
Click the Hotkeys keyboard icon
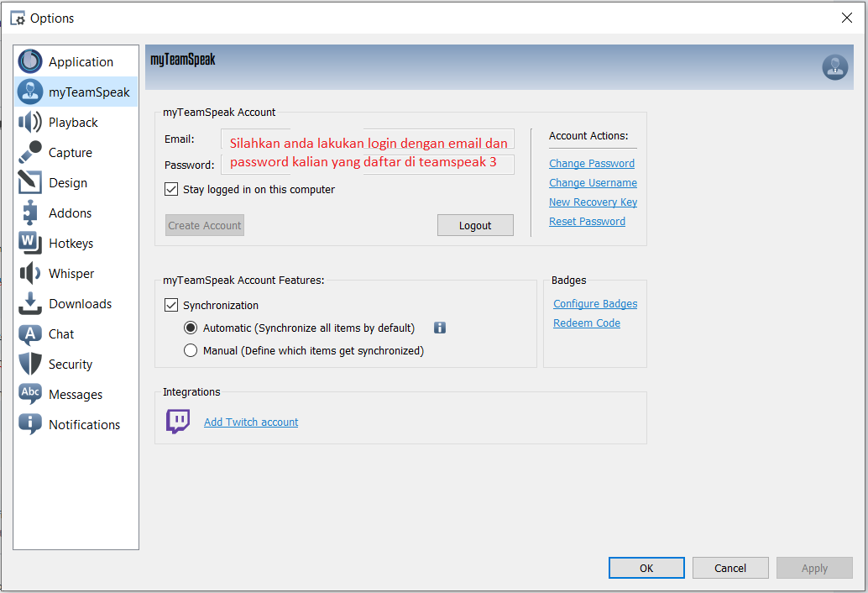click(x=30, y=243)
